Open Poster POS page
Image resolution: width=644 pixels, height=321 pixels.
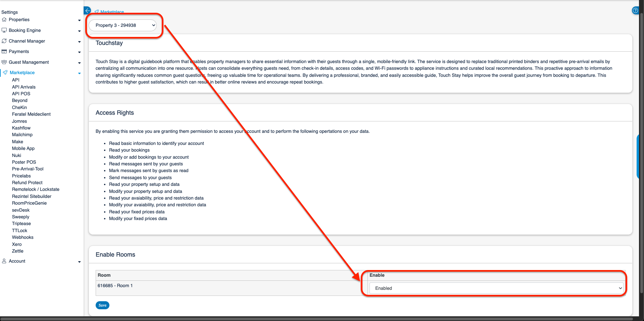coord(24,162)
